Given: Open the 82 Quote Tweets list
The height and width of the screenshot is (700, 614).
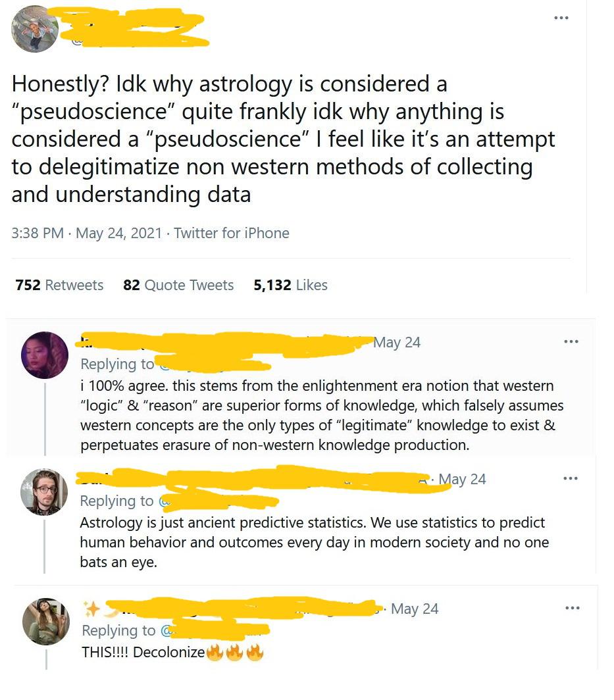Looking at the screenshot, I should click(x=178, y=285).
